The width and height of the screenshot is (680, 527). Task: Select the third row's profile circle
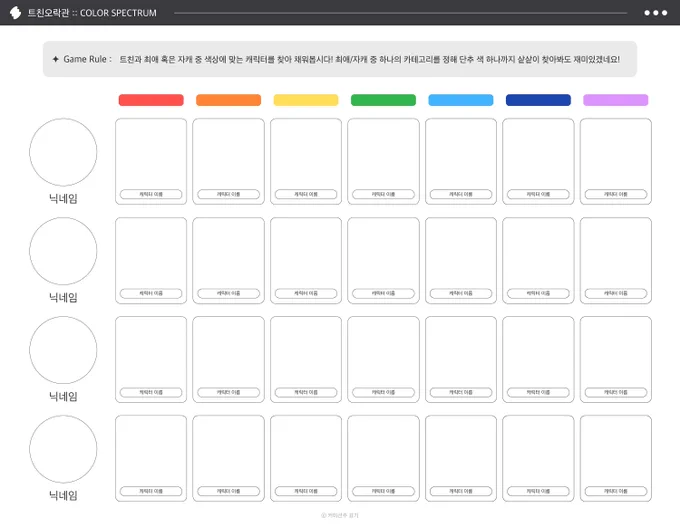click(63, 350)
